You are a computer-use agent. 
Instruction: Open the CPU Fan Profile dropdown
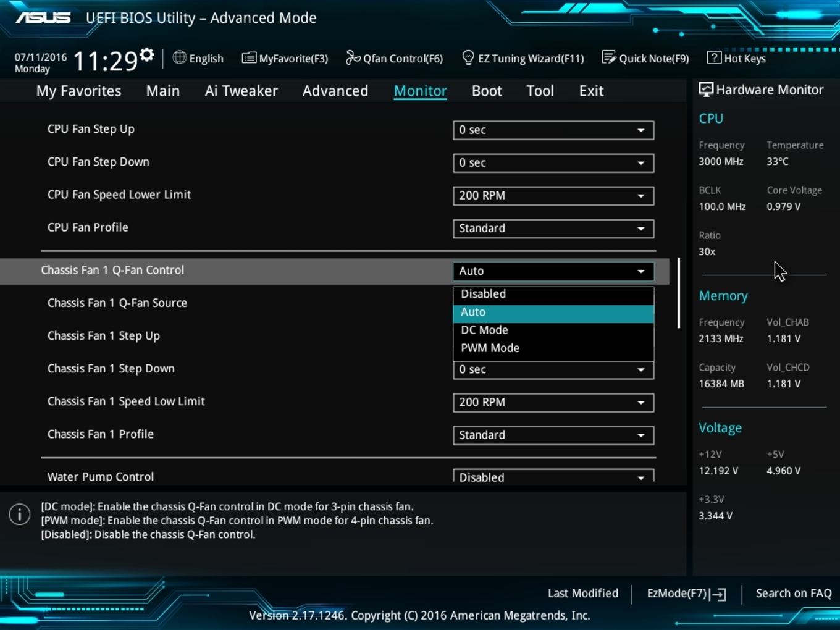click(x=553, y=229)
